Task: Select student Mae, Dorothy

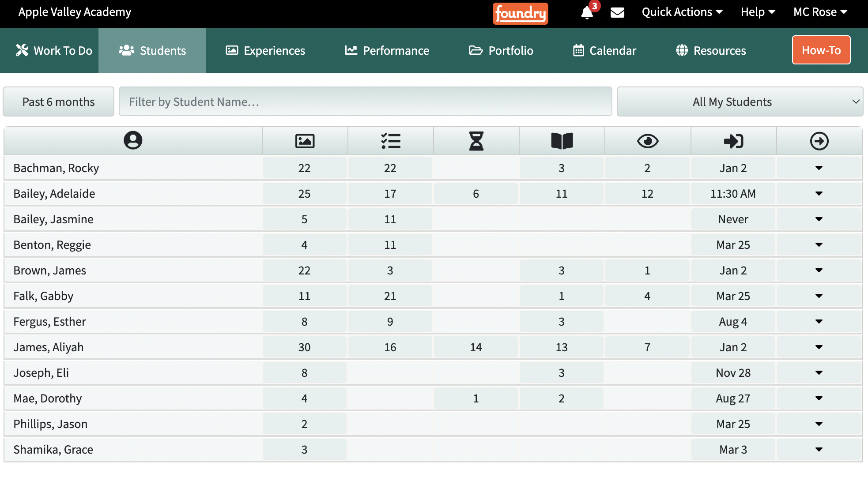Action: [48, 398]
